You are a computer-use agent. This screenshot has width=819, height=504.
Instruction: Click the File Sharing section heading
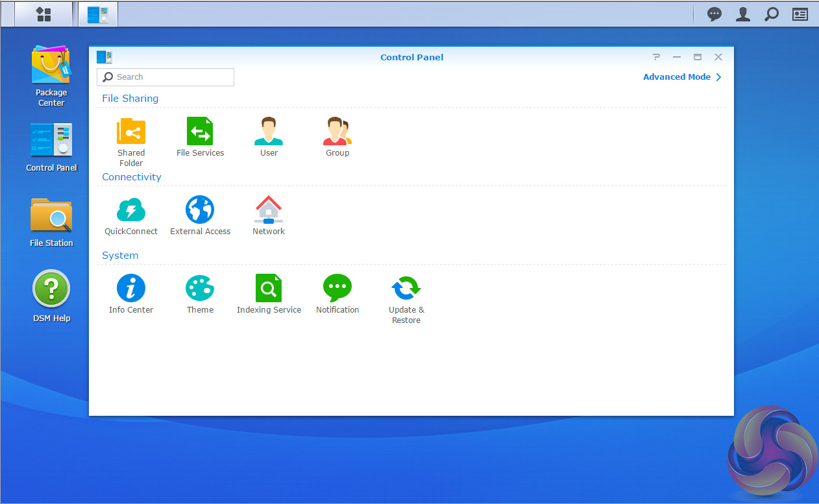130,99
